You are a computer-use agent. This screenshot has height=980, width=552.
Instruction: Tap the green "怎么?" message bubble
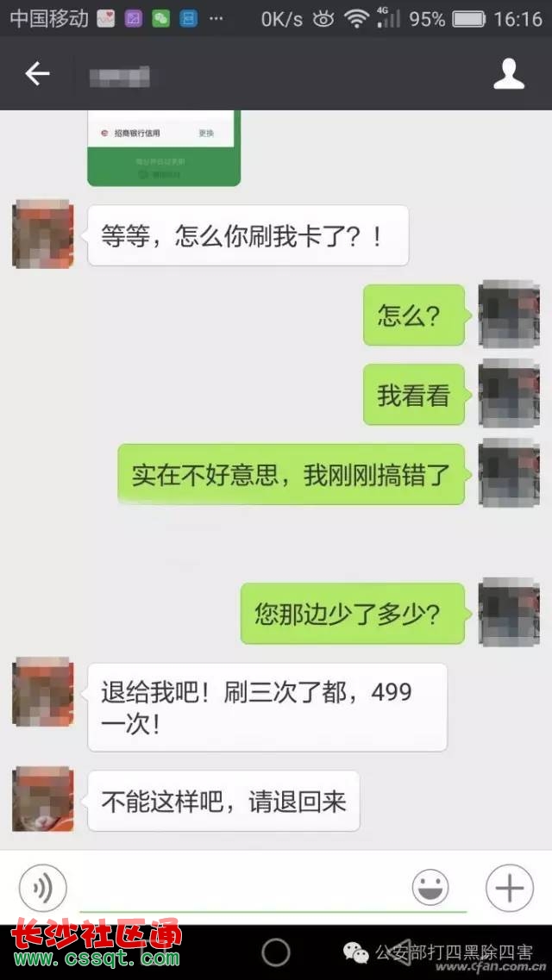(414, 315)
